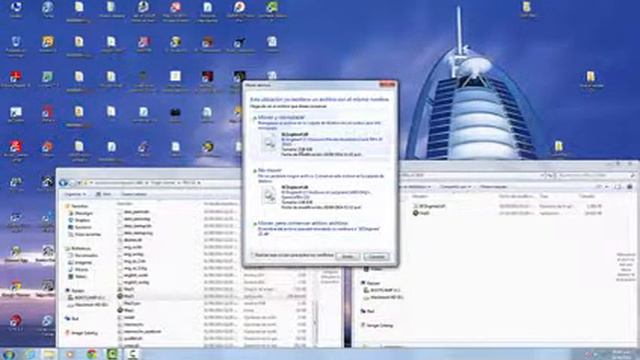Tick the apply-to-all-conflicts checkbox in dialog
640x360 pixels.
253,255
